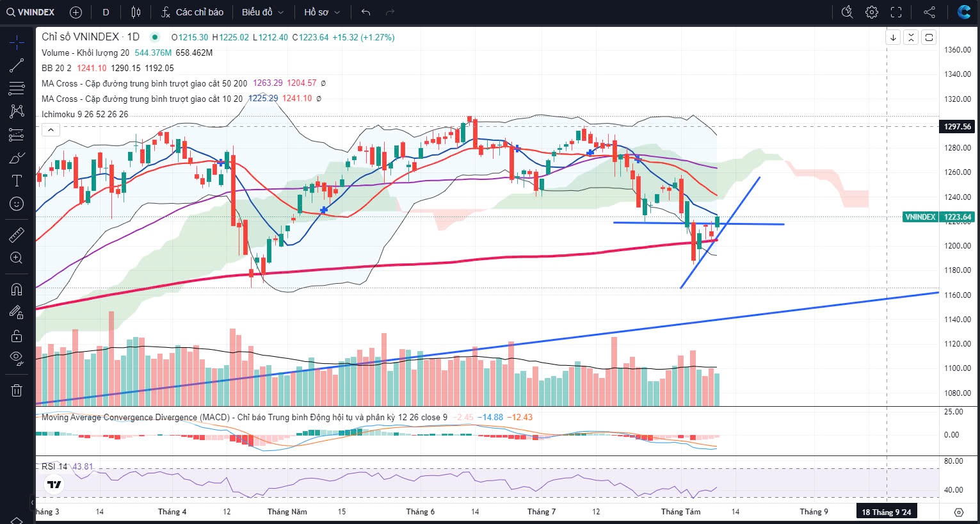Open the forecasting and measurement tools
This screenshot has height=524, width=980.
17,135
